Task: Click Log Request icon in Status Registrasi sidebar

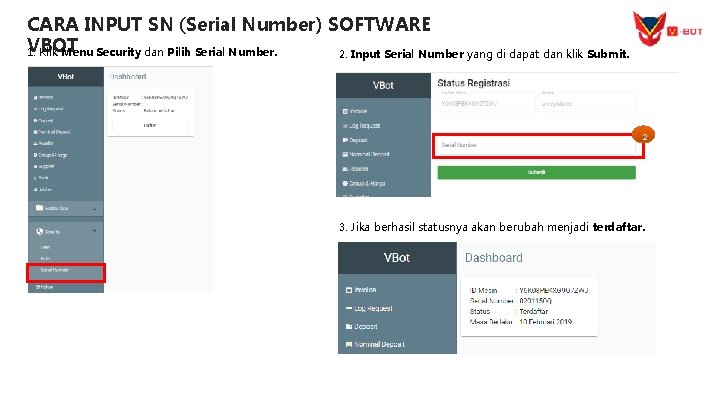Action: point(345,126)
